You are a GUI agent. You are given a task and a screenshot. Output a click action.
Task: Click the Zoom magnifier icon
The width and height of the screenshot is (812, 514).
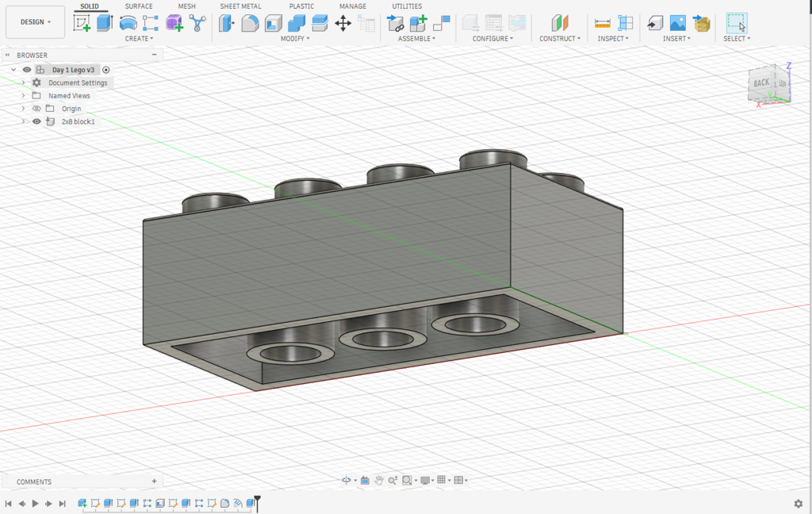click(x=393, y=481)
